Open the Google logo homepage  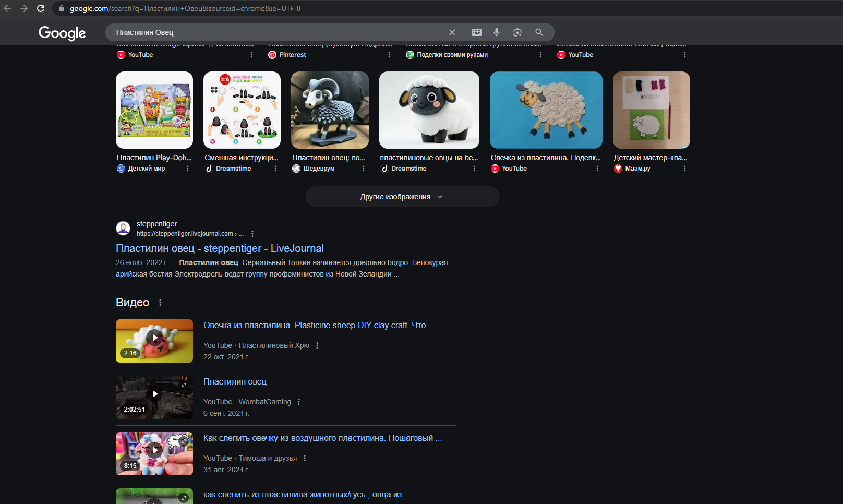(62, 33)
